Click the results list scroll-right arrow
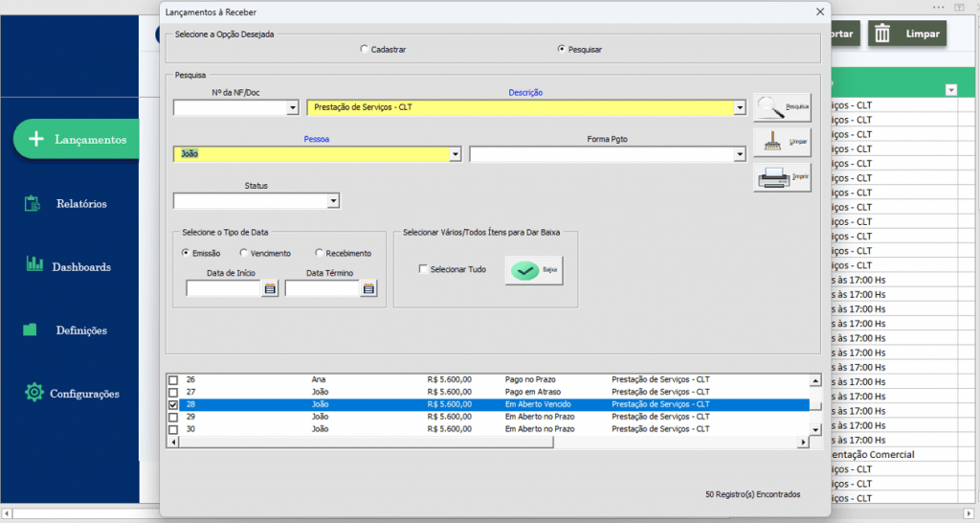 (x=803, y=442)
